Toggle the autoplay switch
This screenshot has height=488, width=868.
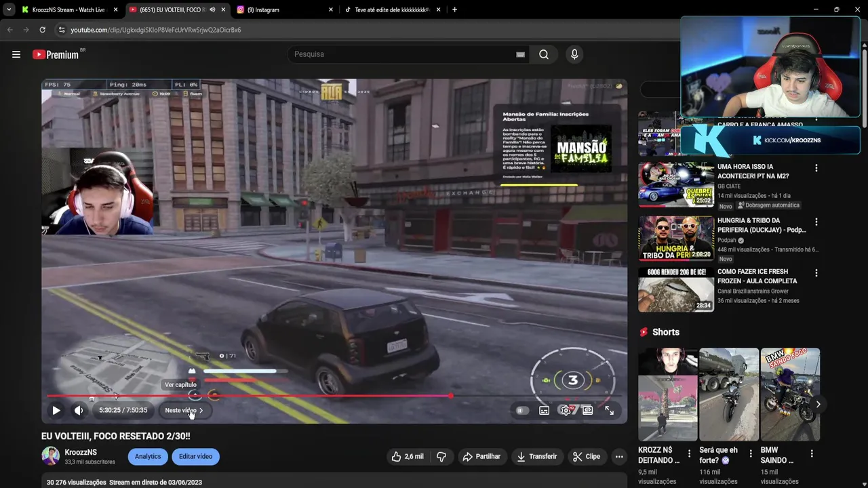[521, 410]
